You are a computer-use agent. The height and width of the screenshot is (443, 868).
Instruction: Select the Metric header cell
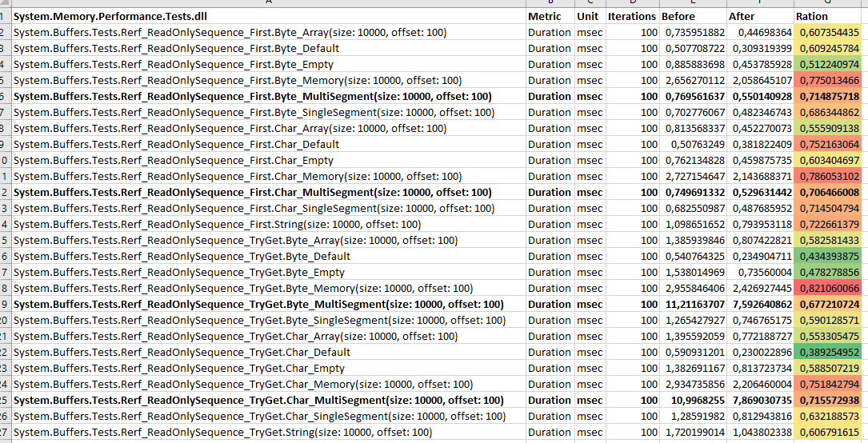[x=550, y=16]
